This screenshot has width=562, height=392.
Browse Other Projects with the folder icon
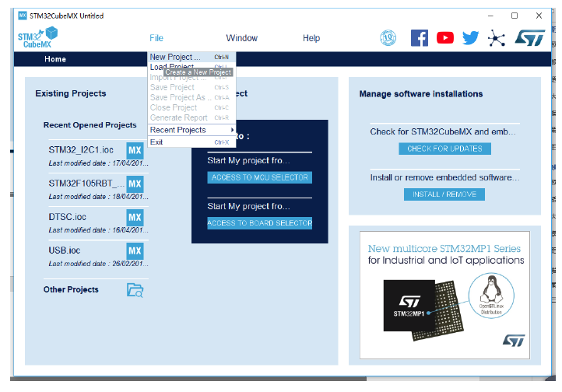tap(135, 290)
